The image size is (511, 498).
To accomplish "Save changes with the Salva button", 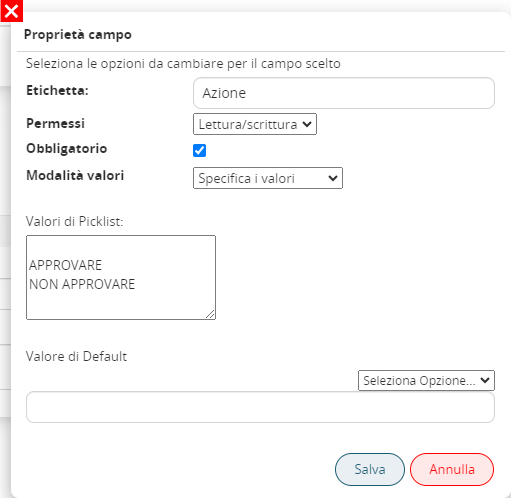I will pos(370,469).
